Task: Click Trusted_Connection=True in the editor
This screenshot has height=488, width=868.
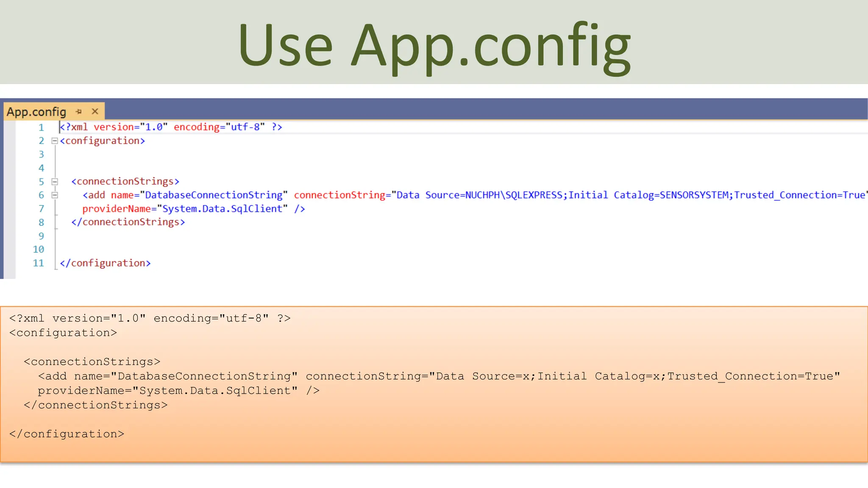Action: 800,195
